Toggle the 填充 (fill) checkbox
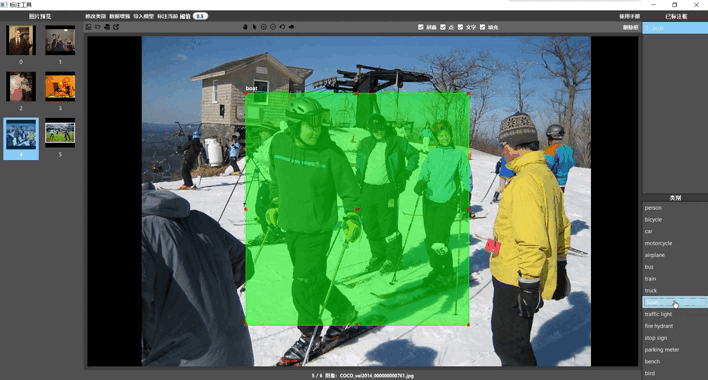This screenshot has height=380, width=708. (483, 27)
